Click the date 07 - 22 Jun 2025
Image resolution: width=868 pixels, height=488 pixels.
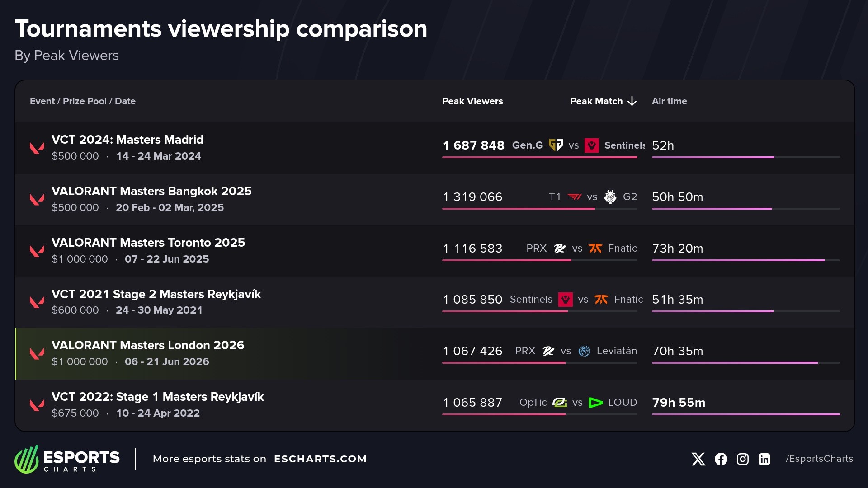(167, 259)
